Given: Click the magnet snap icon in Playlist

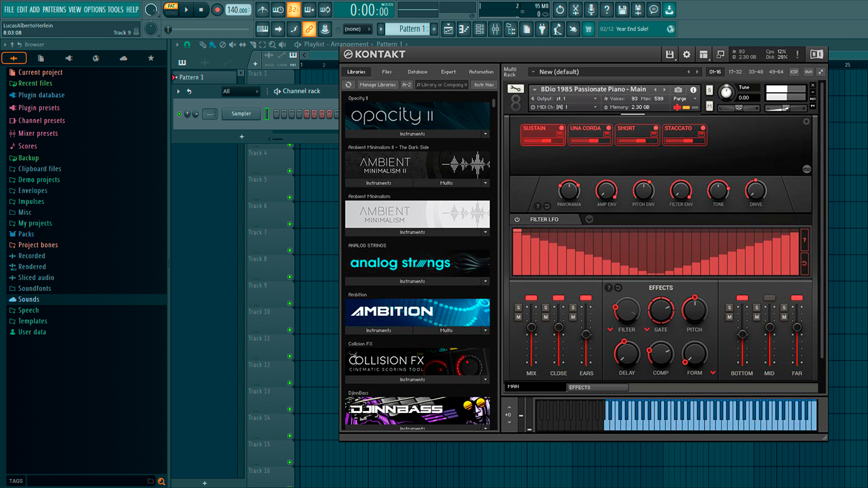Looking at the screenshot, I should point(187,44).
